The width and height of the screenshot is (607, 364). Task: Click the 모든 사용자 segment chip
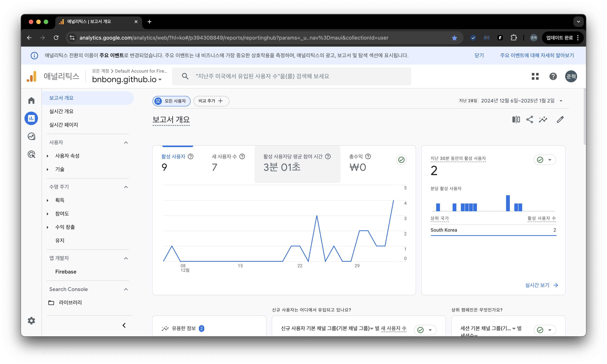coord(171,101)
